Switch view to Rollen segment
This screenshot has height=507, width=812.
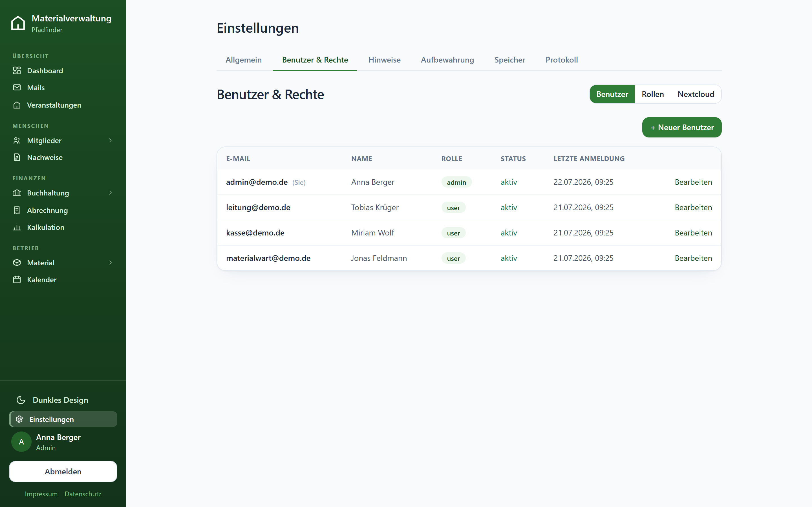(x=652, y=94)
